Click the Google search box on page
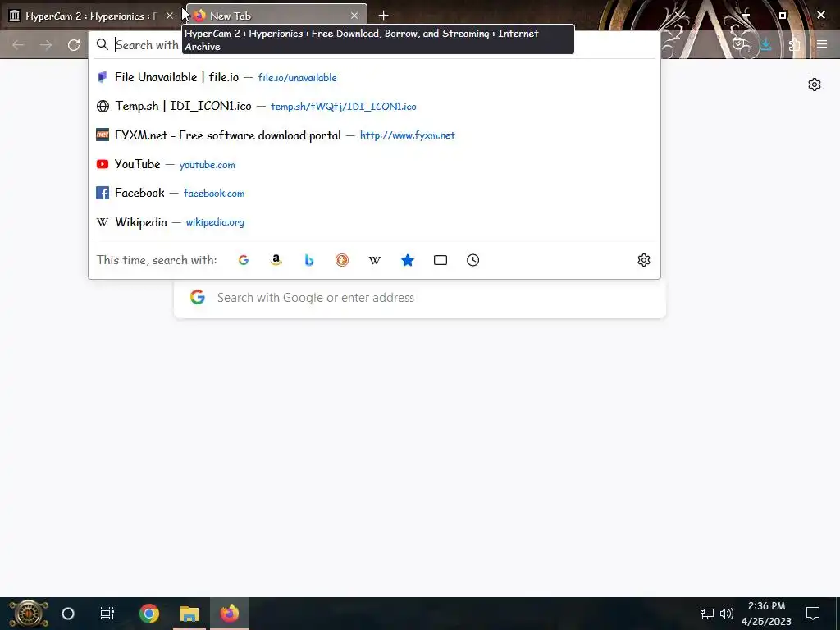This screenshot has width=840, height=630. (x=420, y=298)
